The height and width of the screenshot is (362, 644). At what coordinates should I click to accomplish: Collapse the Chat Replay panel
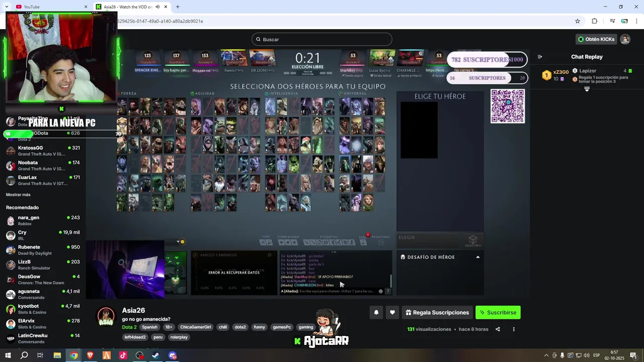pos(540,57)
